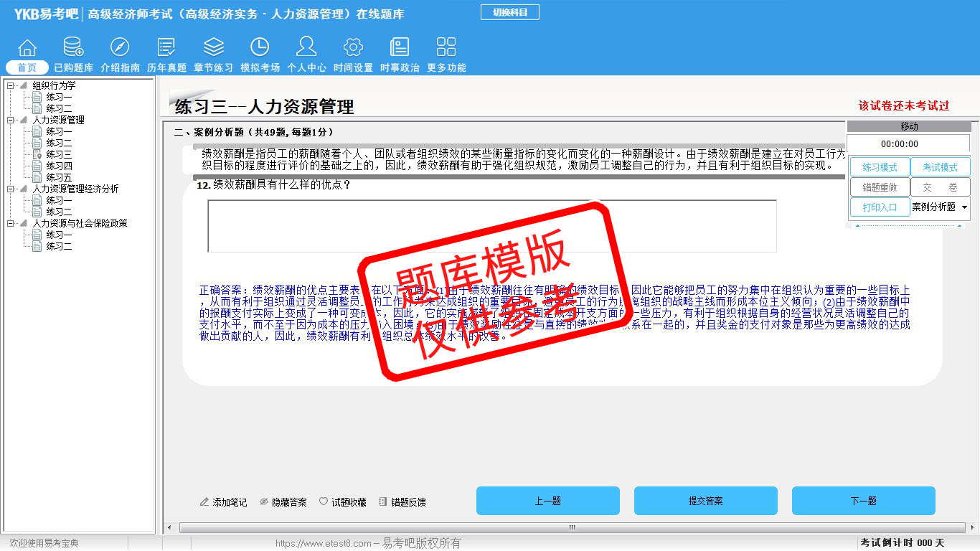
Task: Open the 已购题库 database icon
Action: pyautogui.click(x=73, y=47)
